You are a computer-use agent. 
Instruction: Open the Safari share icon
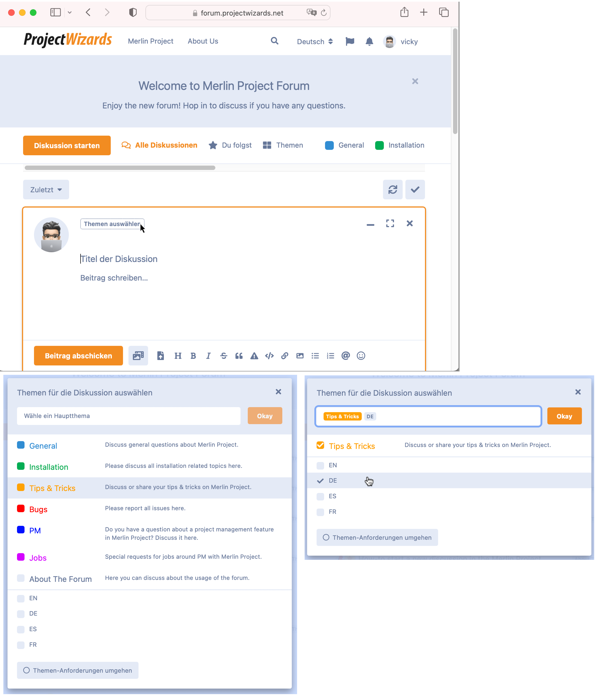click(404, 12)
